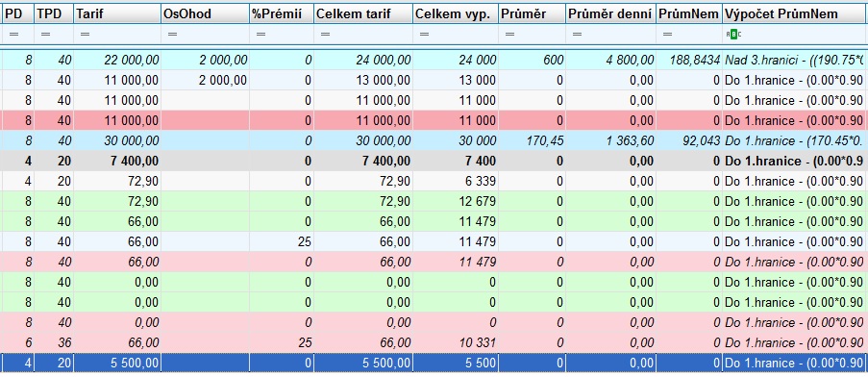
Task: Select the row with tarif 30 000,00
Action: [x=434, y=140]
